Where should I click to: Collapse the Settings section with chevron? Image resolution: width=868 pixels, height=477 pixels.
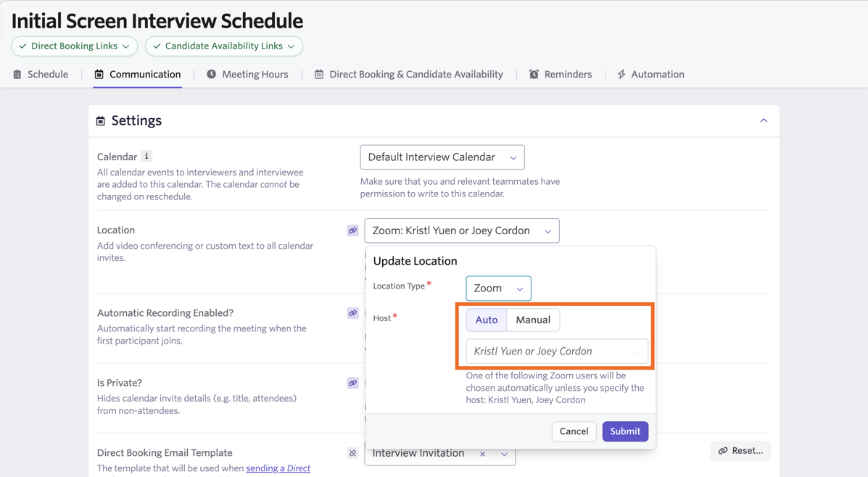click(x=763, y=120)
